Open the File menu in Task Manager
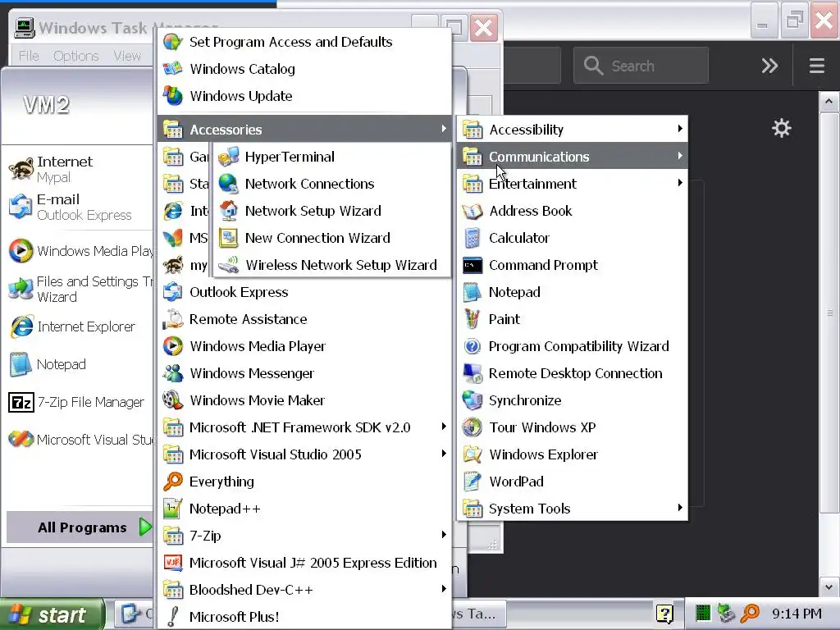This screenshot has width=840, height=630. [x=29, y=56]
